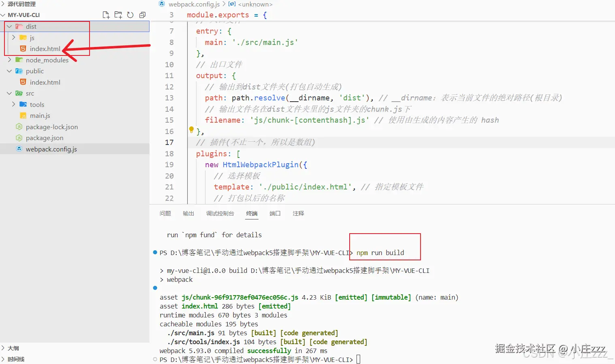Collapse the public folder chevron

(9, 71)
